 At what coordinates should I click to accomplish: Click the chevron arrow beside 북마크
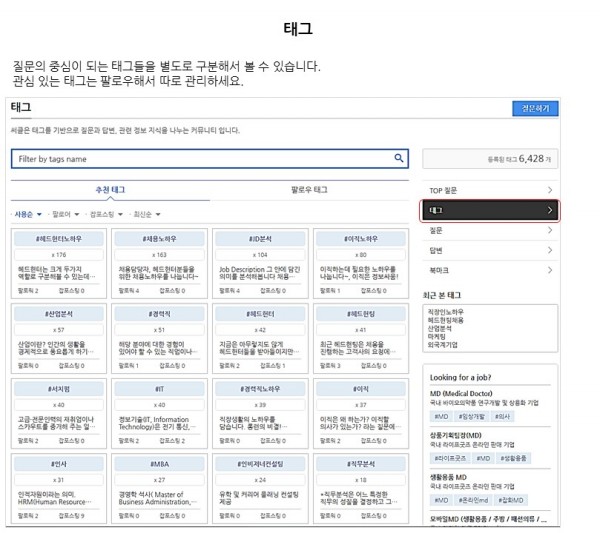coord(550,270)
